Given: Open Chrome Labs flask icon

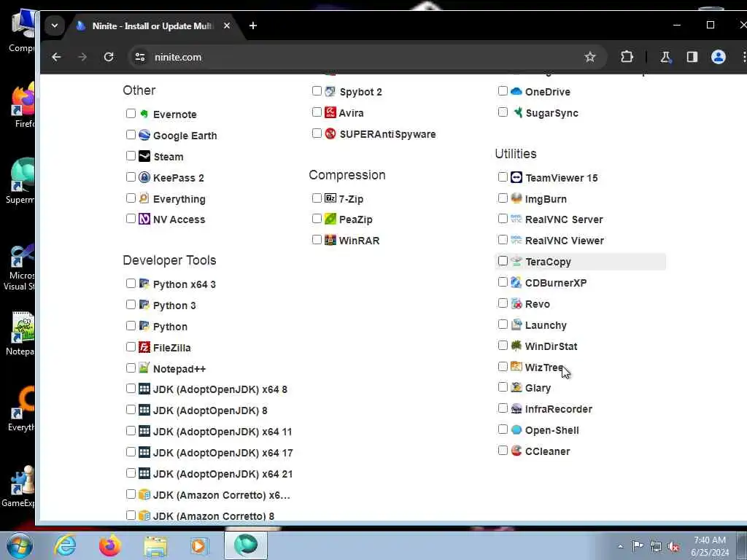Looking at the screenshot, I should [x=665, y=57].
